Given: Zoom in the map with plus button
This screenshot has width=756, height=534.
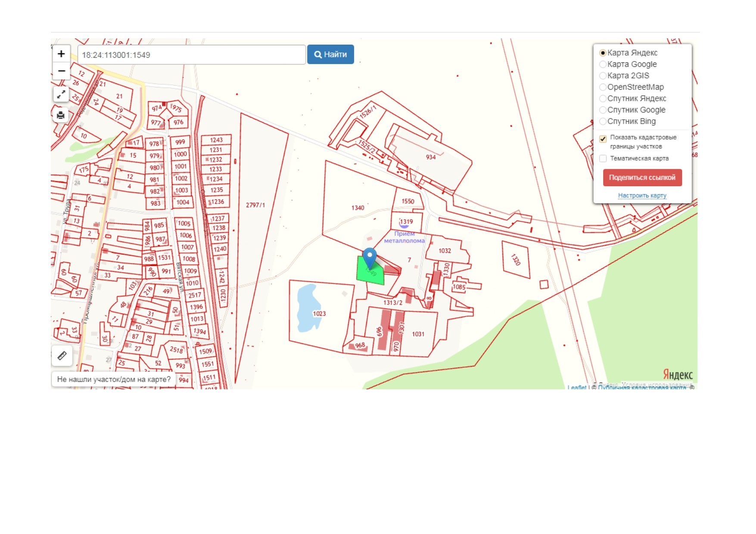Looking at the screenshot, I should tap(61, 54).
